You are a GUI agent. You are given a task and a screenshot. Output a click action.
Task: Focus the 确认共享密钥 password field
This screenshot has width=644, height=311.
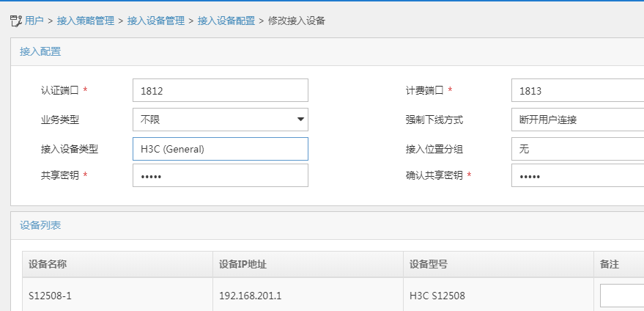click(x=577, y=176)
